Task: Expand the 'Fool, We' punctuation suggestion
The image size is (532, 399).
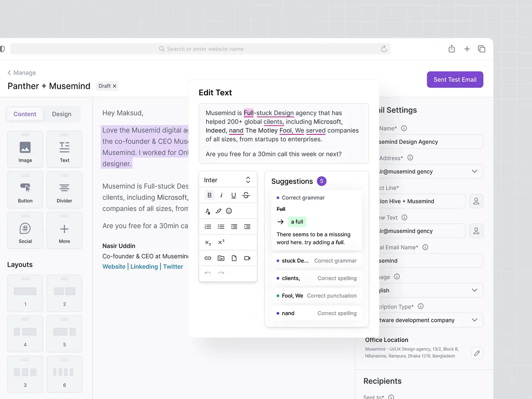Action: click(317, 296)
